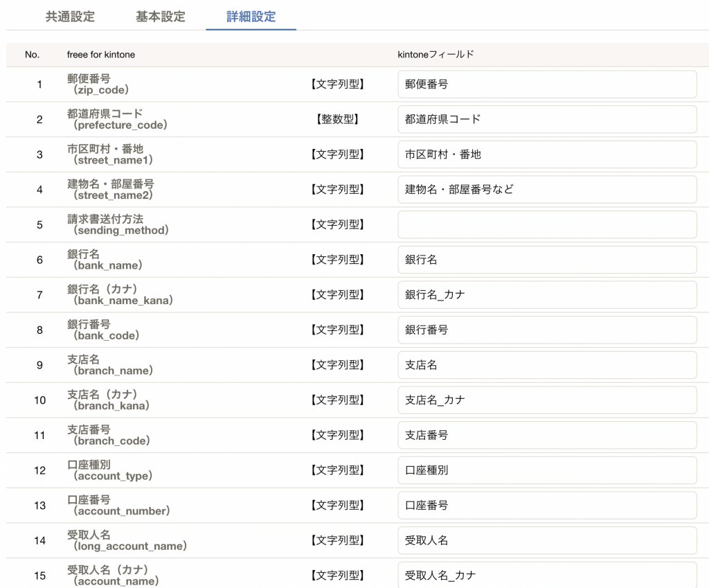Edit the 郵便番号 kintone field input

coord(547,84)
